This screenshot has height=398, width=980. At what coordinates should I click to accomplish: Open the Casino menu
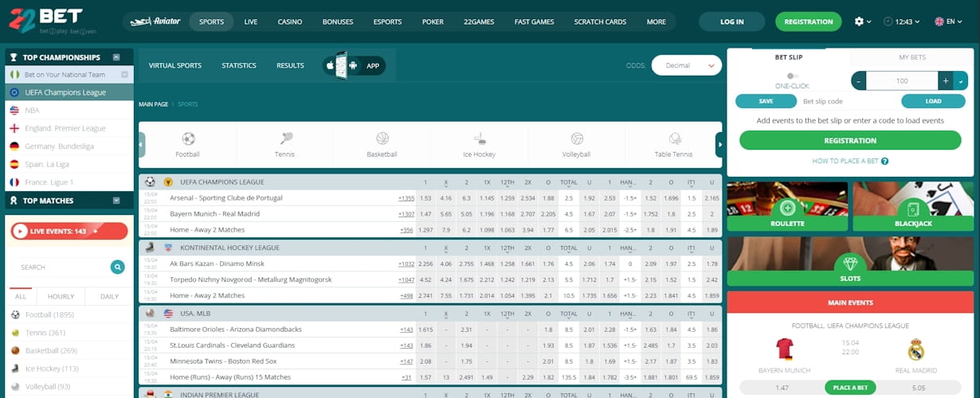click(290, 21)
